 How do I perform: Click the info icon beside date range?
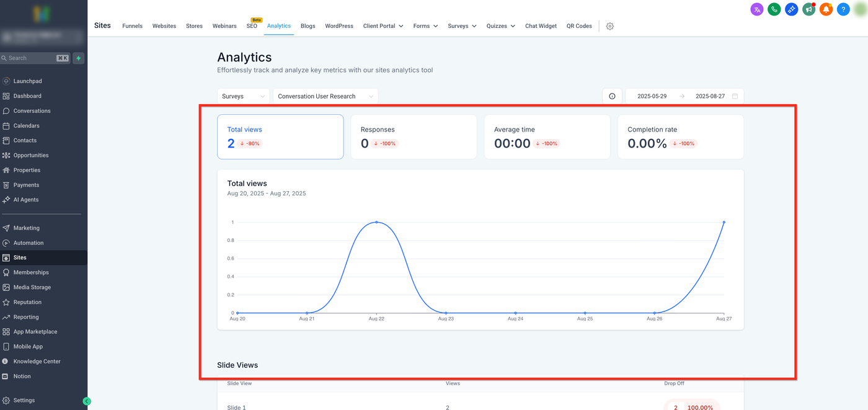[x=612, y=96]
